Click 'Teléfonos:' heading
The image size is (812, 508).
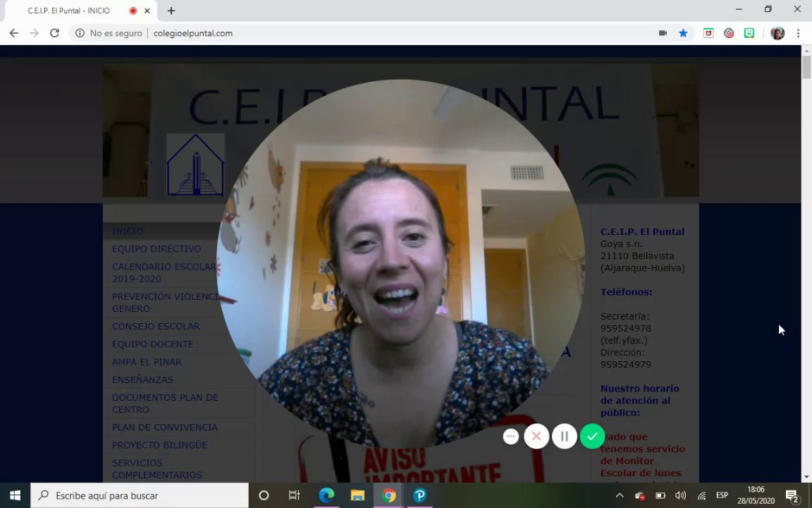pyautogui.click(x=626, y=292)
